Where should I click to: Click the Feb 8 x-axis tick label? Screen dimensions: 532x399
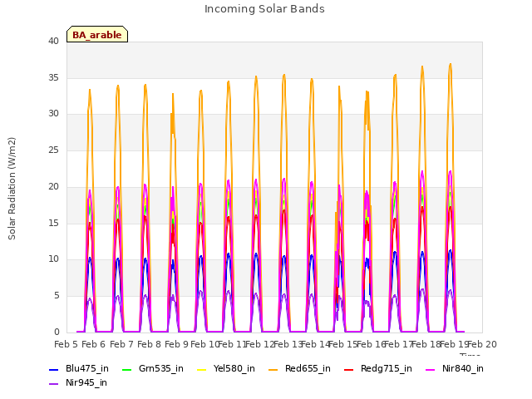click(149, 344)
